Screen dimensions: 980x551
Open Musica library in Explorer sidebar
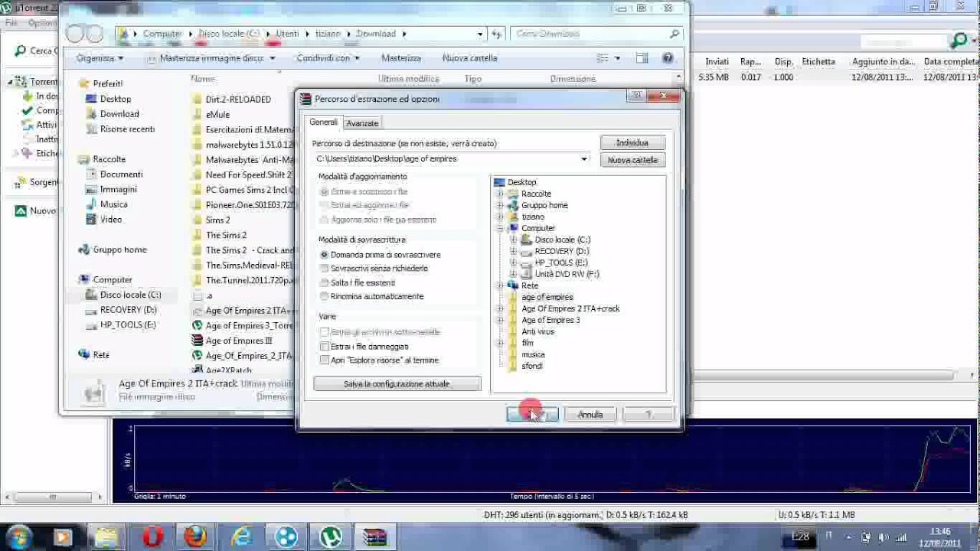coord(113,204)
